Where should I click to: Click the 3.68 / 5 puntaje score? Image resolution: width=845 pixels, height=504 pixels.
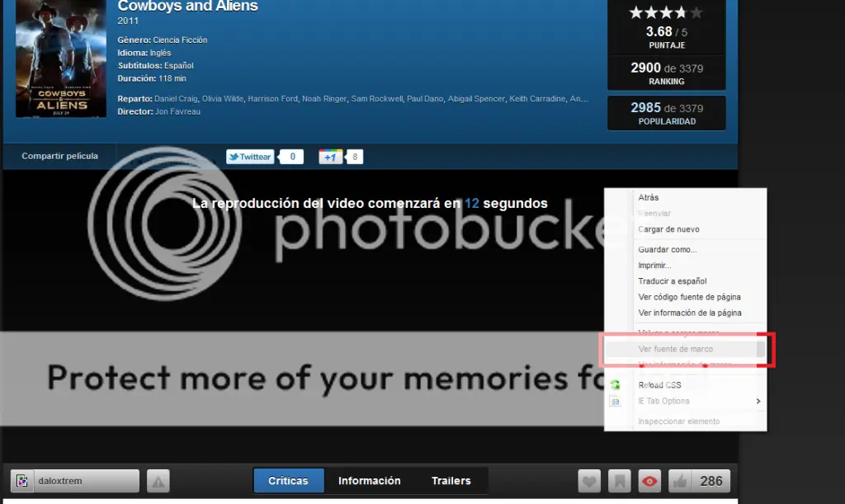[x=667, y=32]
